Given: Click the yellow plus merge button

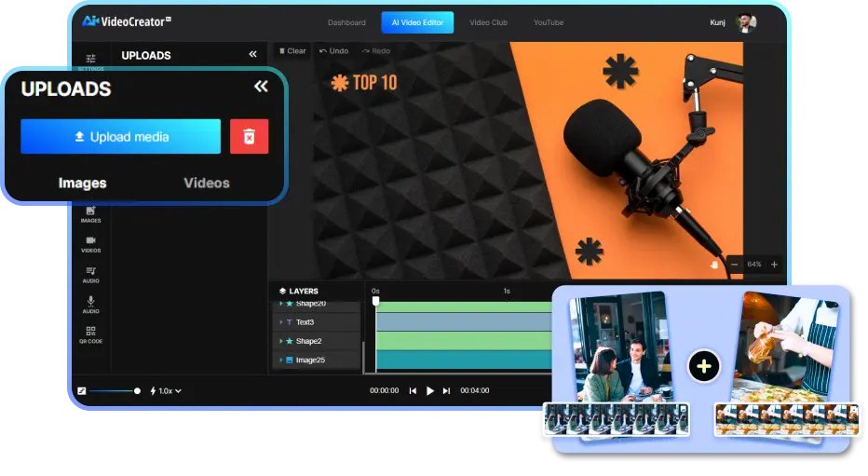Looking at the screenshot, I should pos(703,366).
